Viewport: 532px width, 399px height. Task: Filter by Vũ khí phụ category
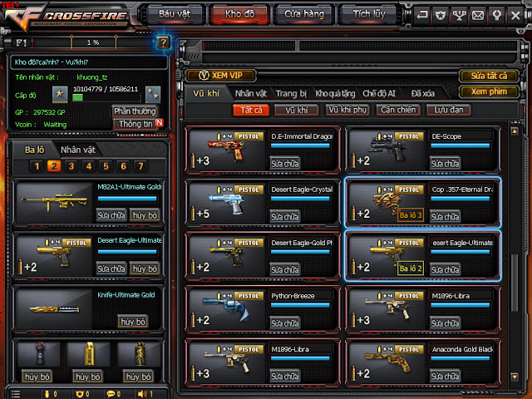(347, 111)
